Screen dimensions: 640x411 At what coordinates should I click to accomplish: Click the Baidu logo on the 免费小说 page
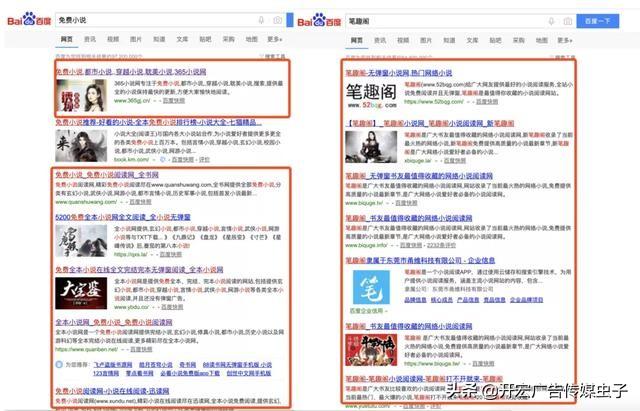(29, 20)
